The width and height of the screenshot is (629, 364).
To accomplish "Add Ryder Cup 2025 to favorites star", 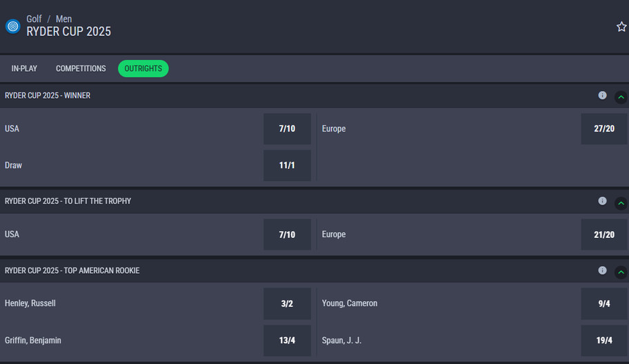I will point(621,27).
